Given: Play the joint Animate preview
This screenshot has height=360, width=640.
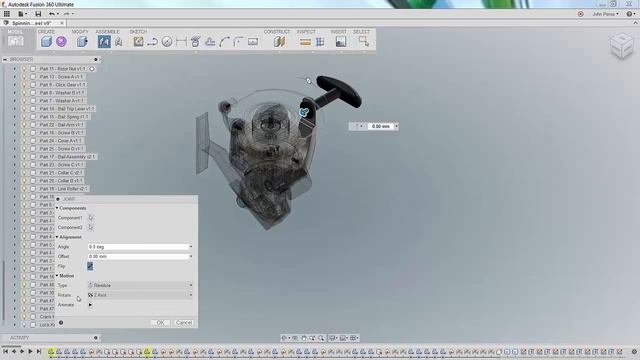Looking at the screenshot, I should click(x=90, y=304).
